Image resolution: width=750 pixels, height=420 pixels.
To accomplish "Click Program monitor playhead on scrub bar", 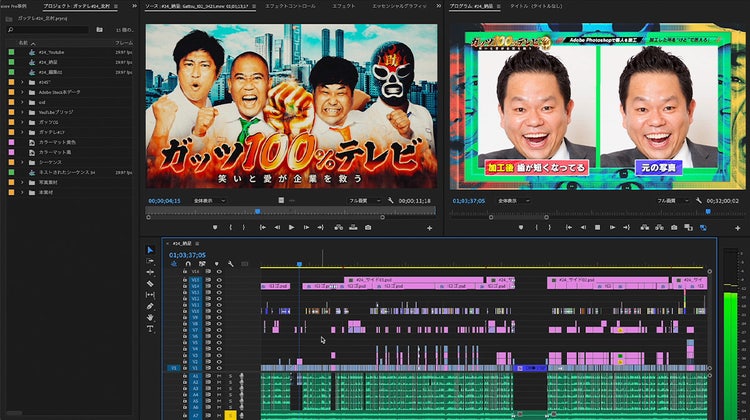I will pos(708,211).
